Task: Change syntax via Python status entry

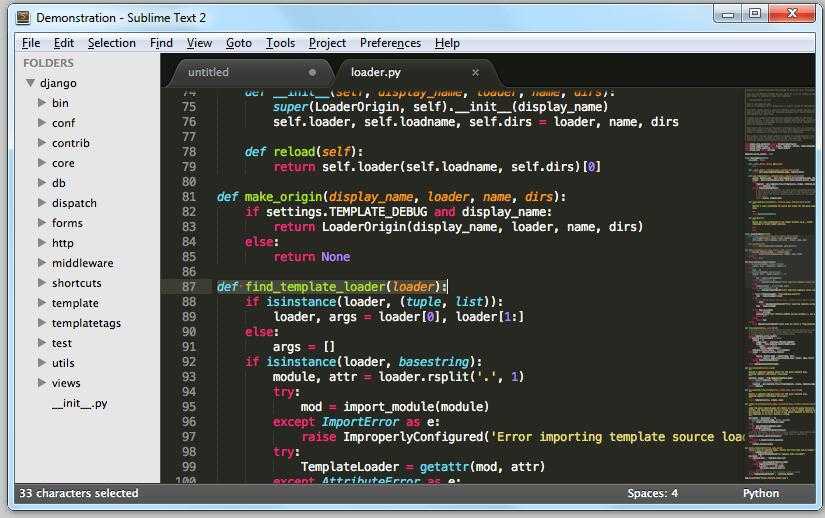Action: [x=761, y=493]
